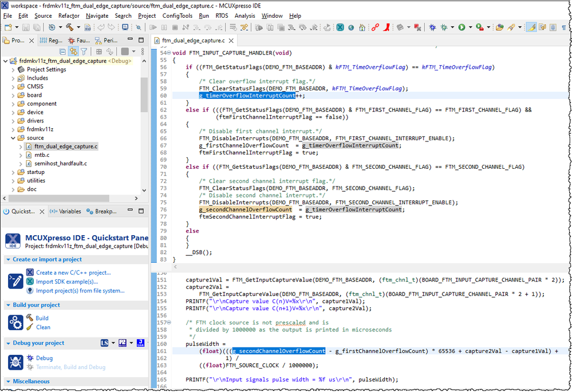Click the open folder toolbar icon
Screen dimensions: 572x392
coord(500,27)
